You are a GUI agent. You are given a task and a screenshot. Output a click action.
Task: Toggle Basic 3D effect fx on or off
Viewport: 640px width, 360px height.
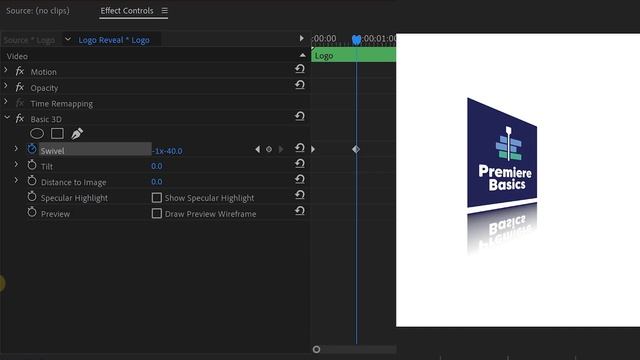pos(20,118)
